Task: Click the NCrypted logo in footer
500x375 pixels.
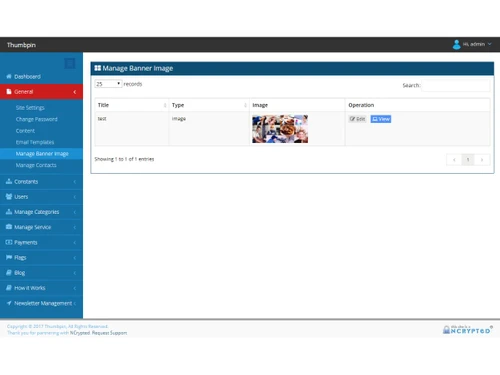Action: coord(468,329)
